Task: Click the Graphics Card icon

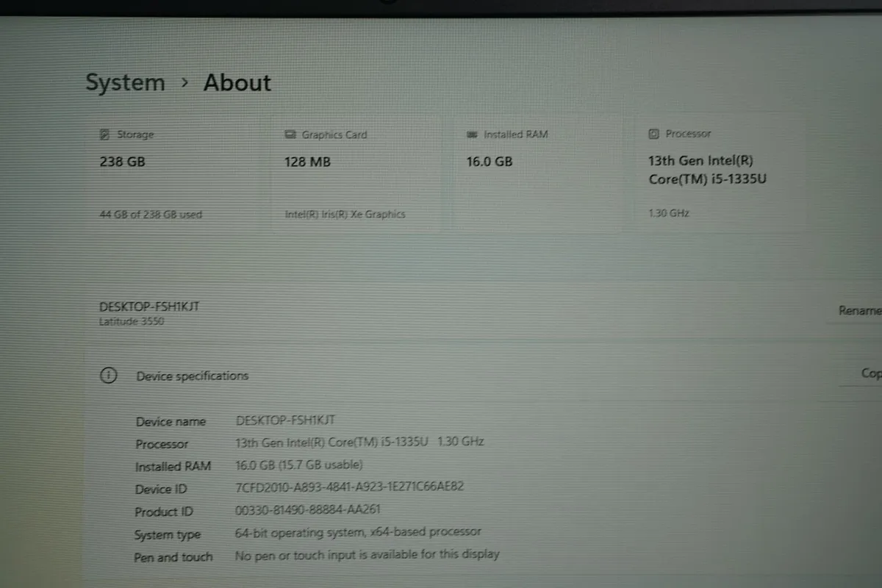Action: [290, 135]
